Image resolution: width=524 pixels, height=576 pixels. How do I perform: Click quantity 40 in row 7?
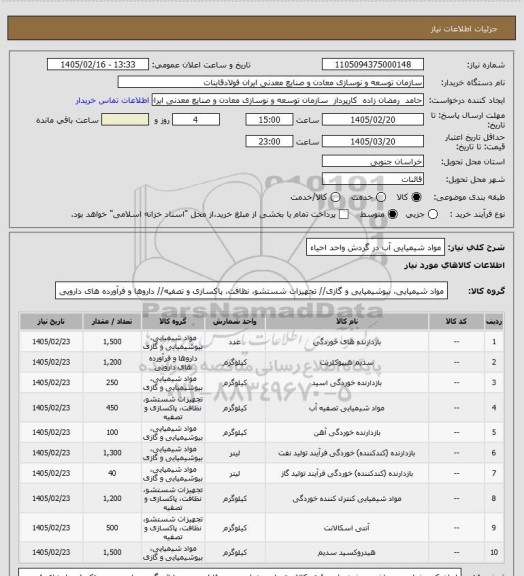tap(112, 474)
